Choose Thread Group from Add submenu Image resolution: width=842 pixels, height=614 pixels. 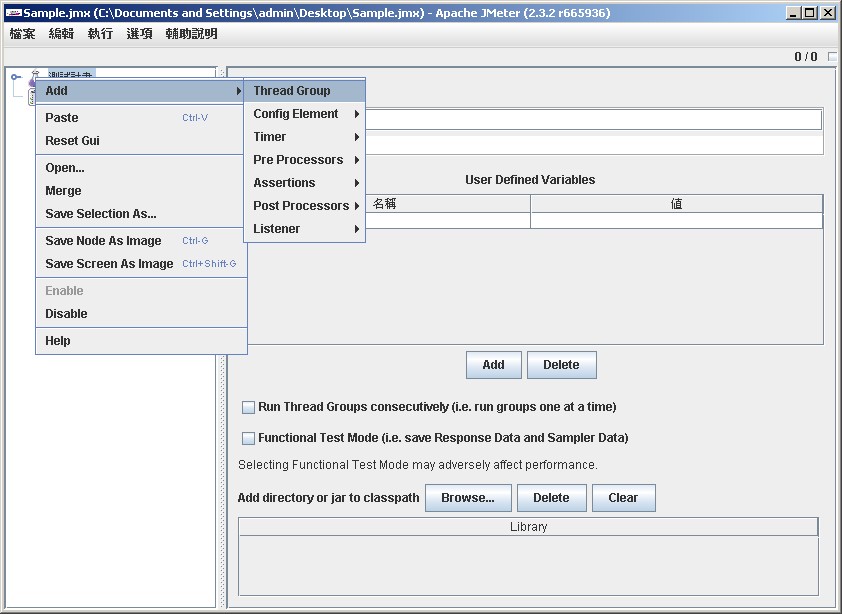(x=304, y=91)
